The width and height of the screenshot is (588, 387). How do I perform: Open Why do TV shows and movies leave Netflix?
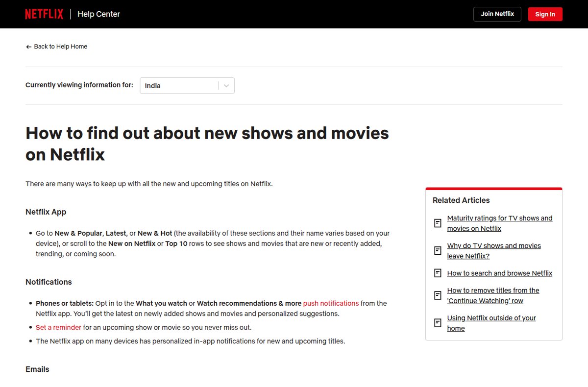click(494, 251)
